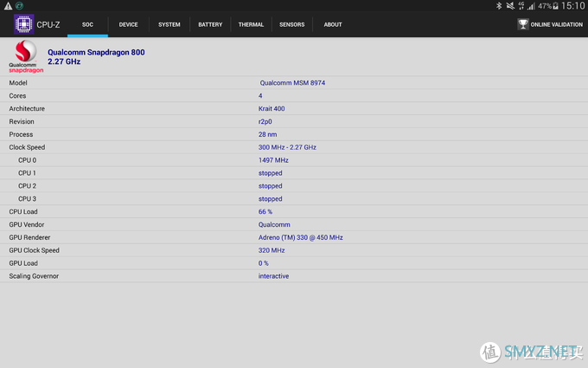Tap the 0 % GPU load value
Image resolution: width=588 pixels, height=368 pixels.
point(263,263)
